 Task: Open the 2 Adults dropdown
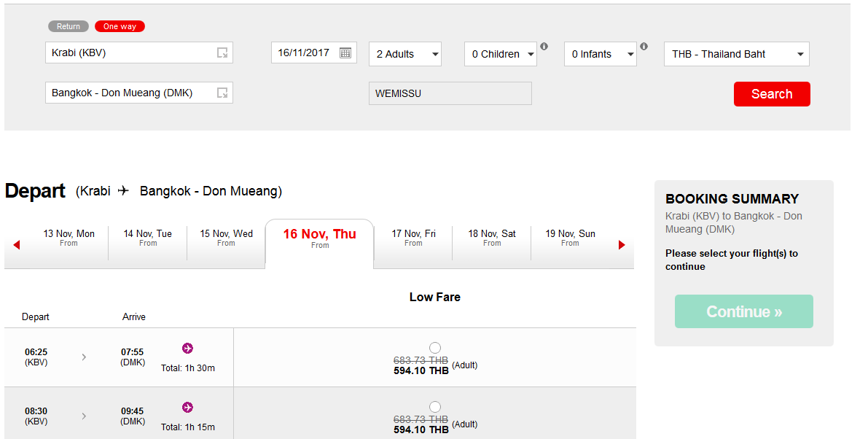coord(405,54)
